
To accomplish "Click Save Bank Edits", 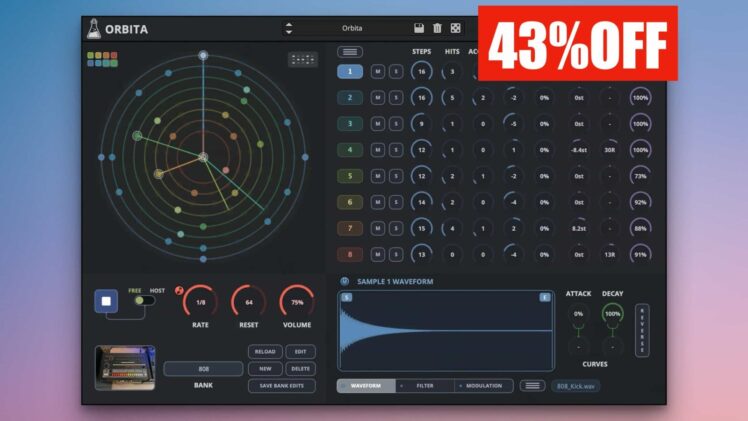I will pos(281,386).
